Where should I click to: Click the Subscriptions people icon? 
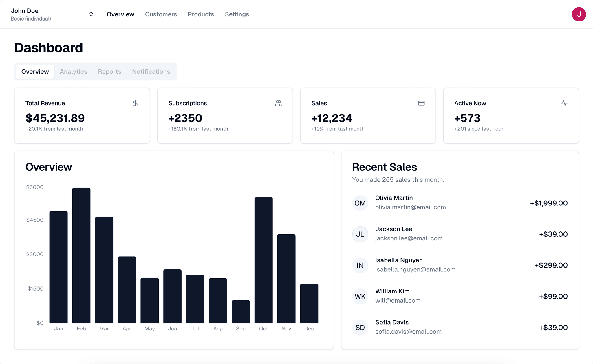[x=278, y=103]
